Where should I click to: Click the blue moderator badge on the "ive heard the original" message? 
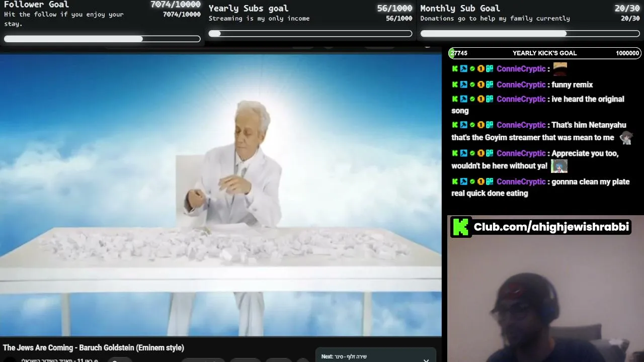coord(463,99)
